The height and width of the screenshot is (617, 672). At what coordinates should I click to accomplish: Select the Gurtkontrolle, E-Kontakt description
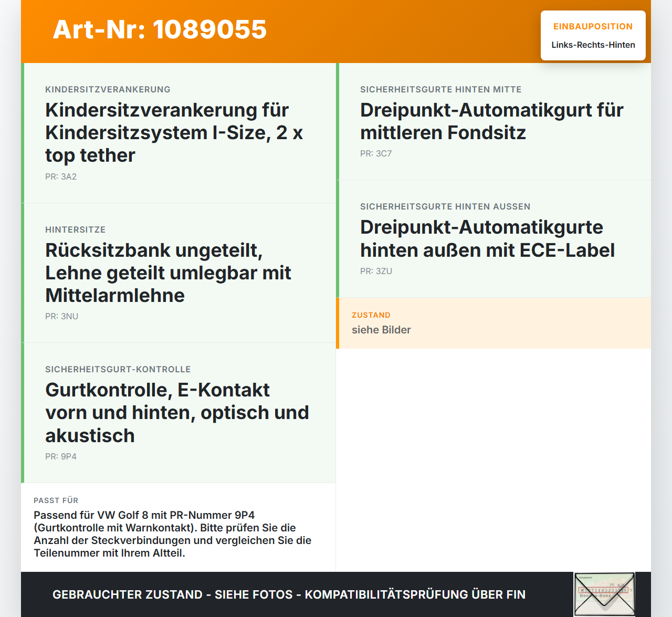pyautogui.click(x=177, y=413)
